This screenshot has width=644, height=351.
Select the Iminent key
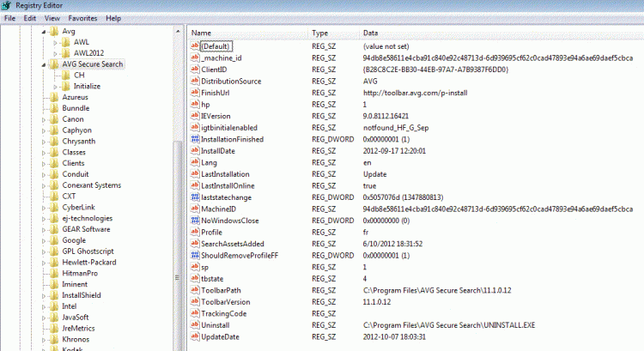(x=75, y=284)
